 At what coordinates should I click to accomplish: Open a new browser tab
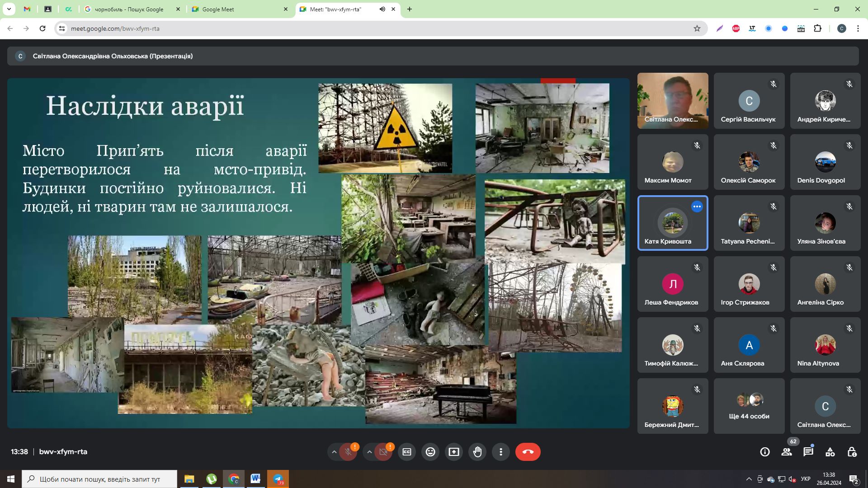410,9
